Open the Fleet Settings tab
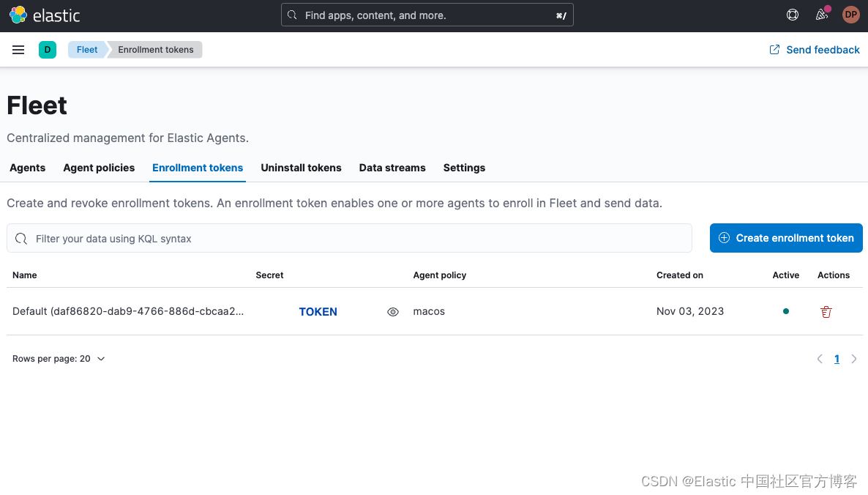Screen dimensions: 868x495 [x=465, y=168]
